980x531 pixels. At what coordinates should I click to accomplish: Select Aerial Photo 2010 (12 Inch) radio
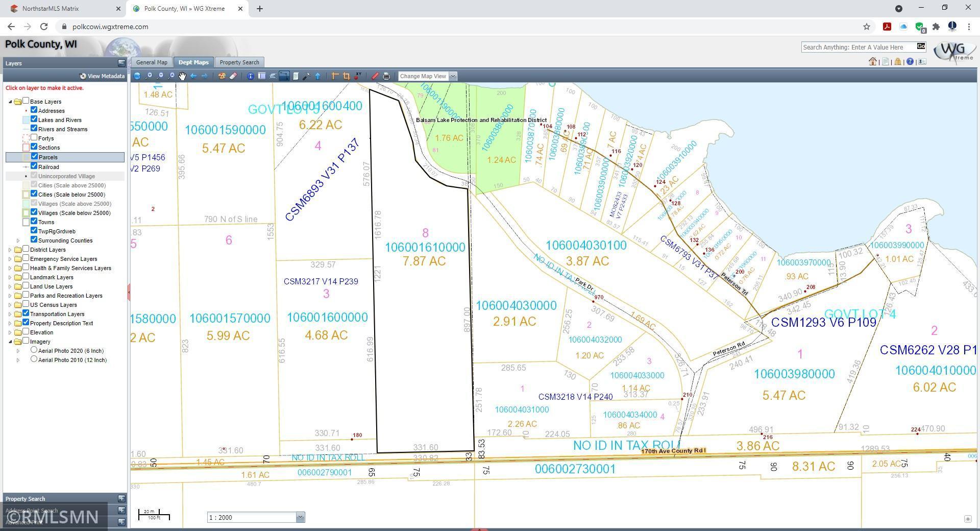click(x=34, y=359)
